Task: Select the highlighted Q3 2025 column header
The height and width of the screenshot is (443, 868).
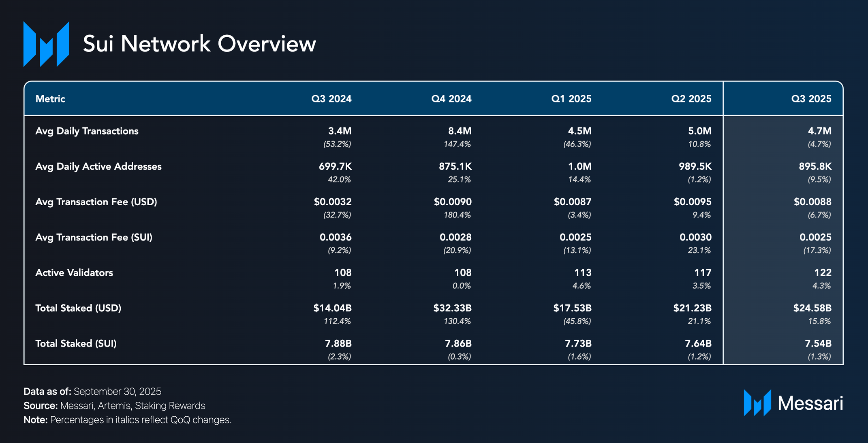Action: coord(811,99)
